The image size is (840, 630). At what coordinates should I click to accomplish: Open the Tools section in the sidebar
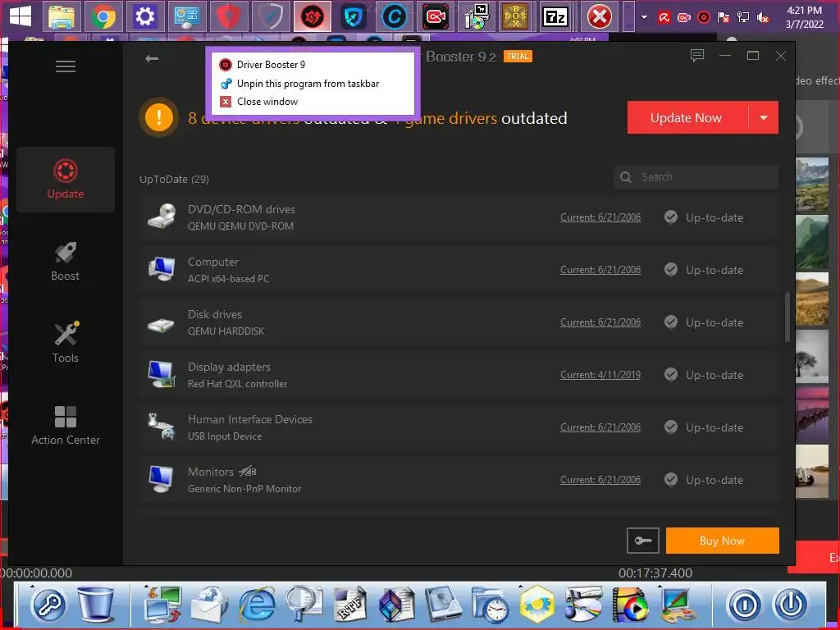coord(66,343)
